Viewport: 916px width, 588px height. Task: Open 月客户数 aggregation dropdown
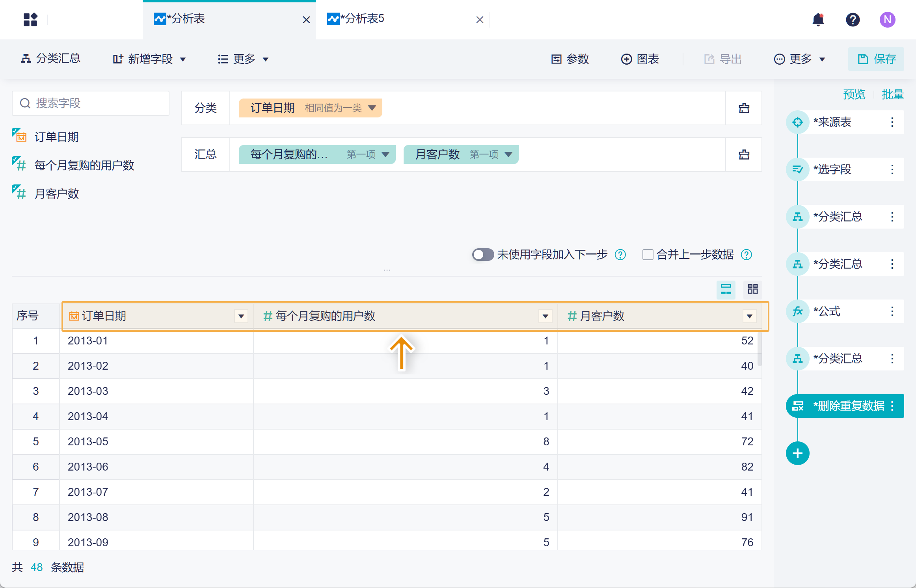[x=508, y=154]
